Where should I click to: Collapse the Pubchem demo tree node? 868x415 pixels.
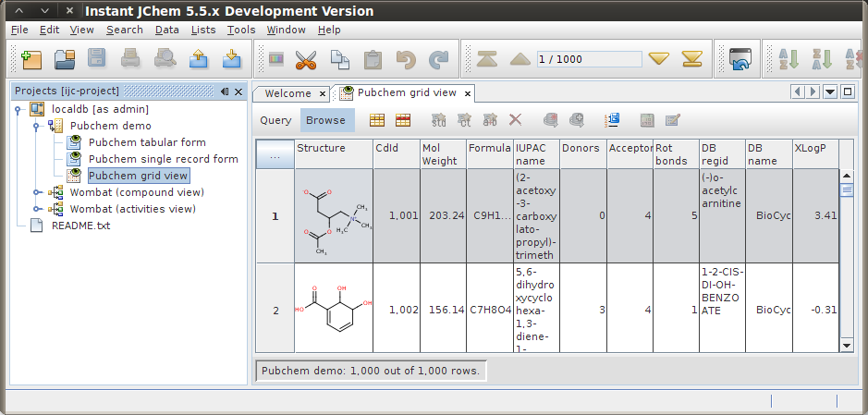(x=37, y=126)
